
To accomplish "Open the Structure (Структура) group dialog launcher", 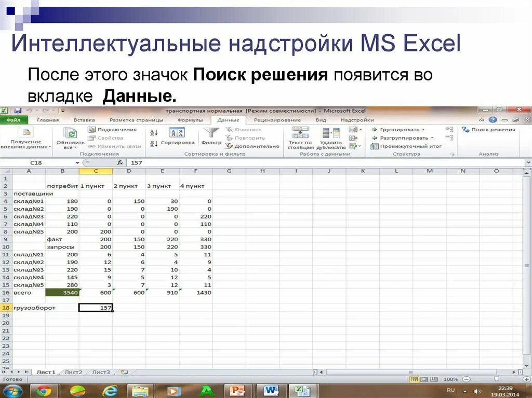I will click(452, 154).
